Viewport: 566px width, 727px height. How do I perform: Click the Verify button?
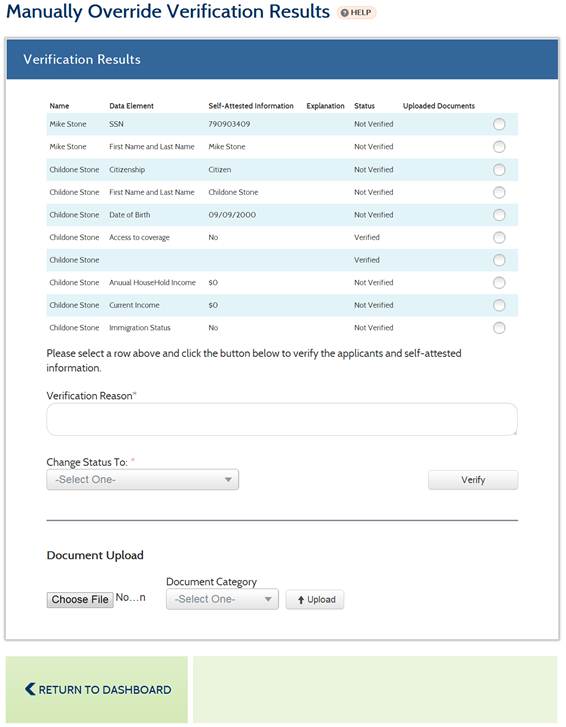pyautogui.click(x=473, y=480)
